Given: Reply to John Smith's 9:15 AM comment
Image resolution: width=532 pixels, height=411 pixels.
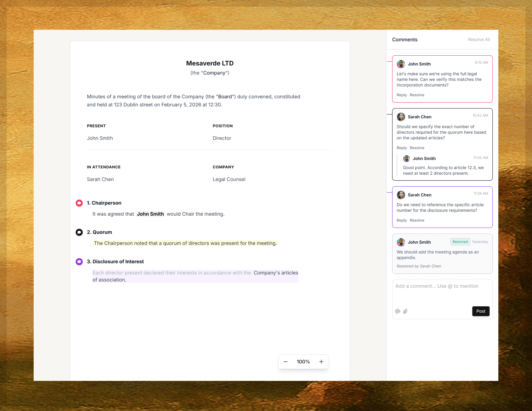Looking at the screenshot, I should 402,95.
